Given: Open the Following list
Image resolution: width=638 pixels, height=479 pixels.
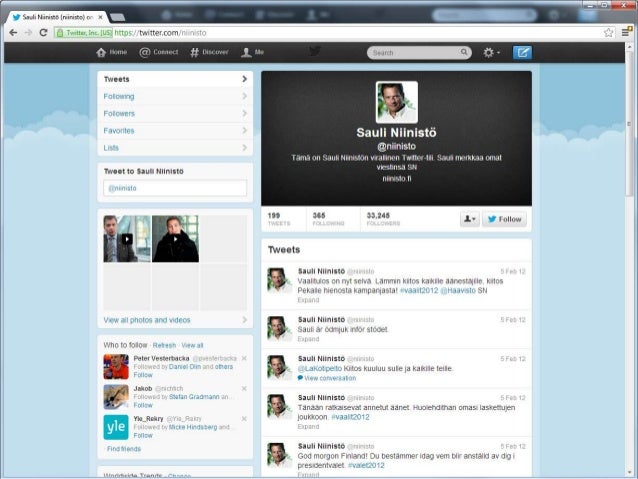Looking at the screenshot, I should (x=175, y=96).
